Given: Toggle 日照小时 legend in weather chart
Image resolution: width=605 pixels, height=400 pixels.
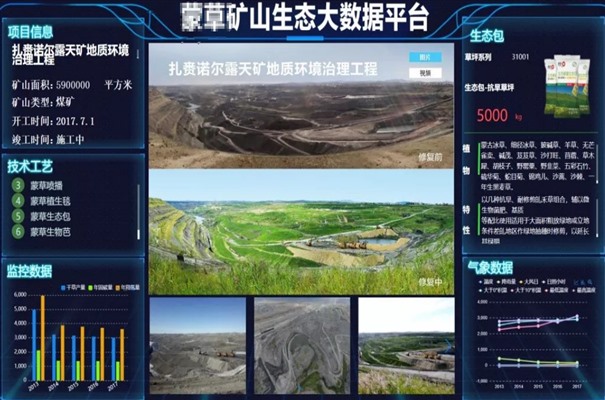Looking at the screenshot, I should point(554,282).
